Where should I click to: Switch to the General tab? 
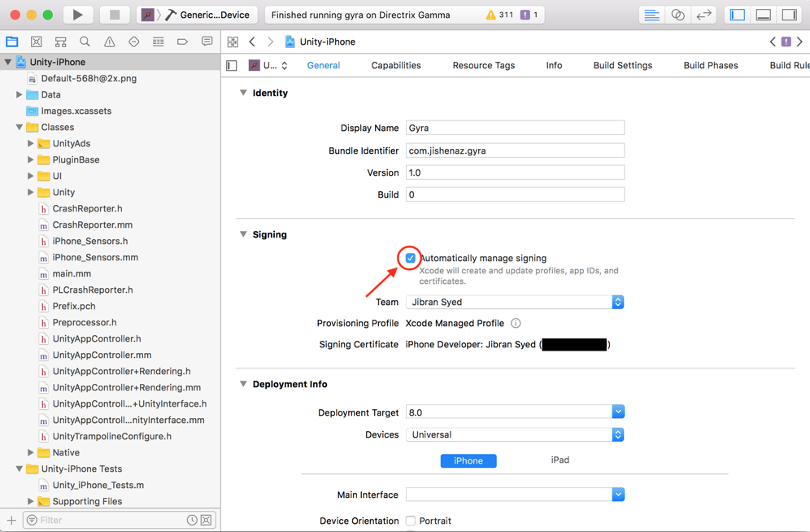coord(324,66)
